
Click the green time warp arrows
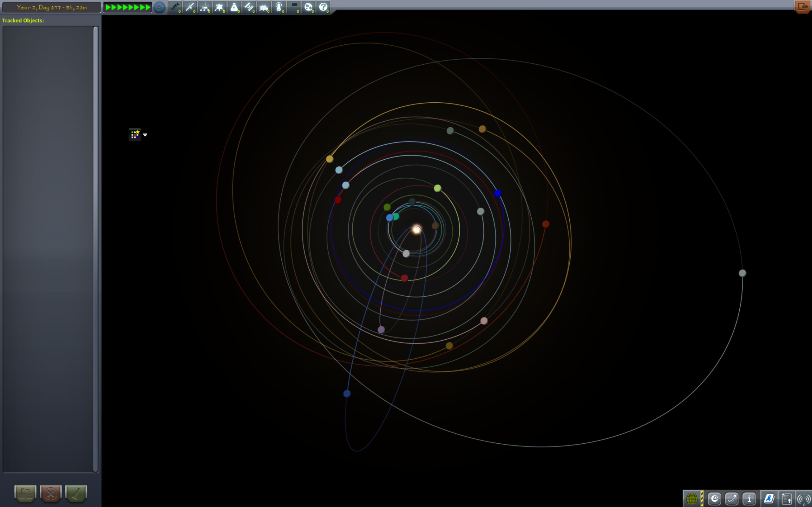pos(128,7)
